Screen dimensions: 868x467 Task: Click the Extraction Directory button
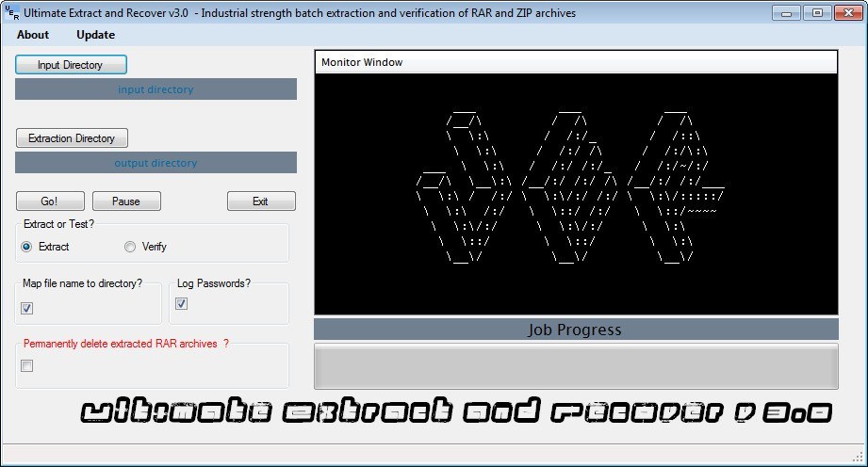72,138
